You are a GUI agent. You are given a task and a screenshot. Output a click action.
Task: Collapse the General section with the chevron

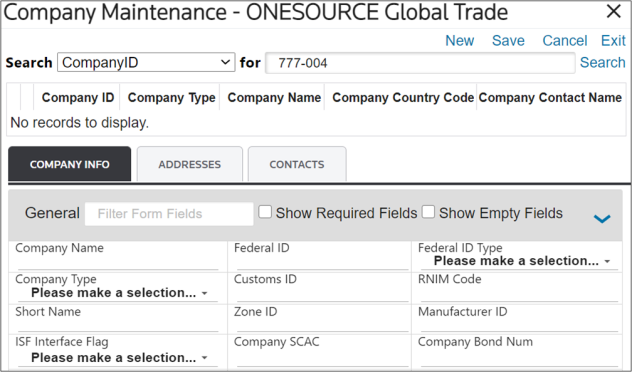click(602, 218)
